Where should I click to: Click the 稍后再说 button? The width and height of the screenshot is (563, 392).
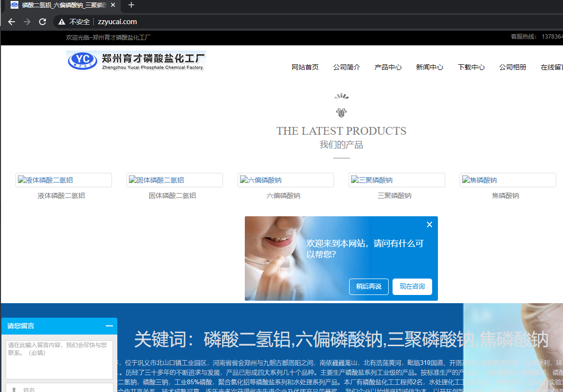coord(369,286)
